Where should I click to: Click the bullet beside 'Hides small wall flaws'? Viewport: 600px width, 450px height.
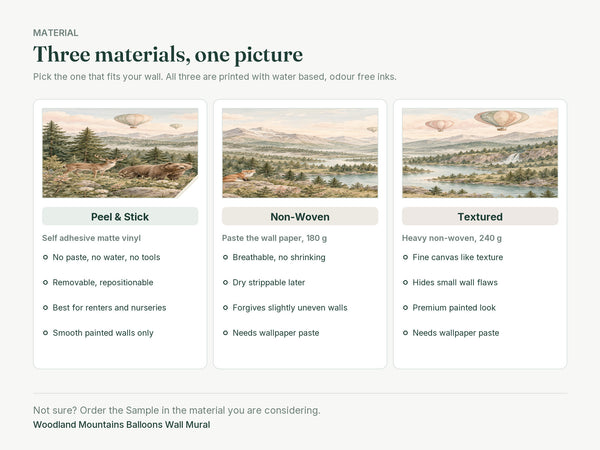(405, 282)
